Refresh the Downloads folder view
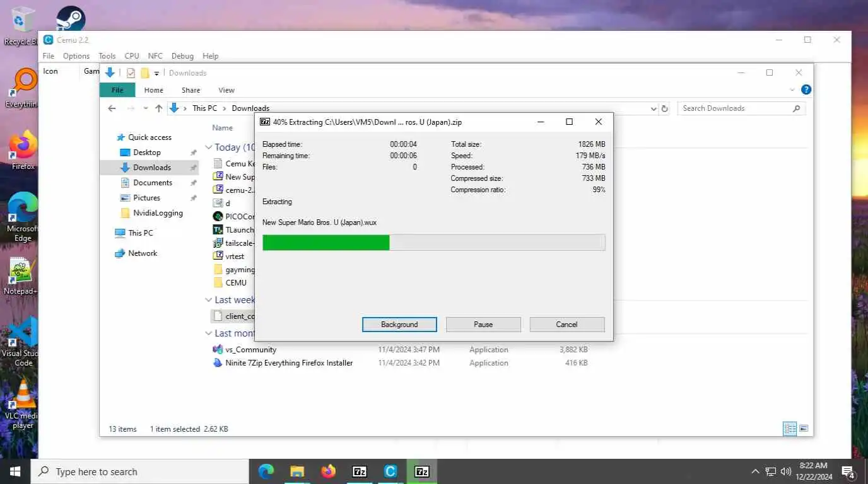The width and height of the screenshot is (868, 484). (x=664, y=108)
